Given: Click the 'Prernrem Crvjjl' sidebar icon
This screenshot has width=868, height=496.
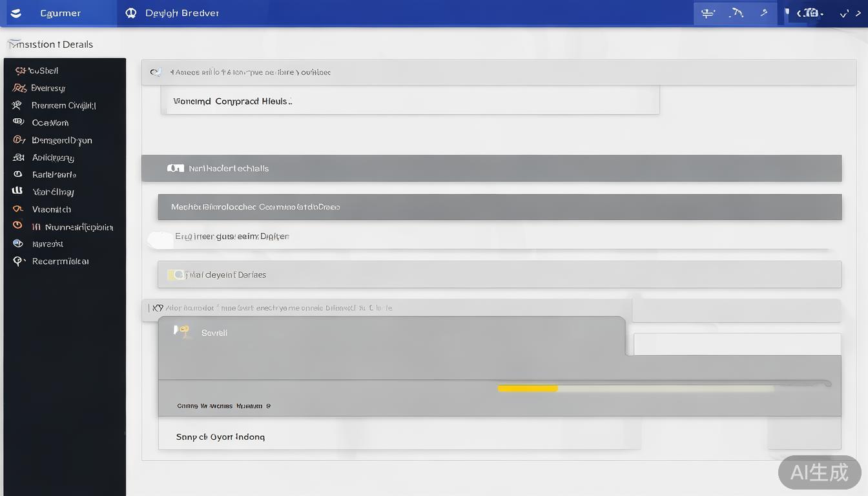Looking at the screenshot, I should click(x=17, y=105).
